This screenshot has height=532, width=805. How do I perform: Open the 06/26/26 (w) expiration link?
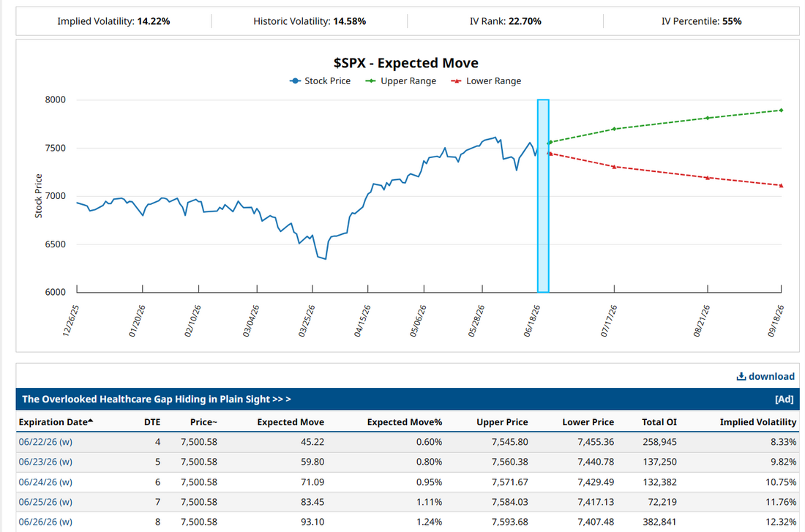tap(45, 522)
